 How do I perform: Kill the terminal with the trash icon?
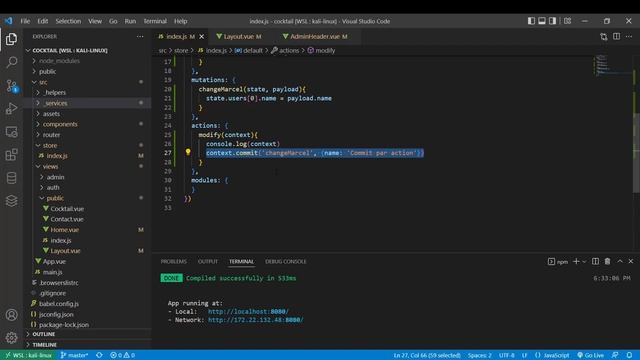pyautogui.click(x=607, y=261)
